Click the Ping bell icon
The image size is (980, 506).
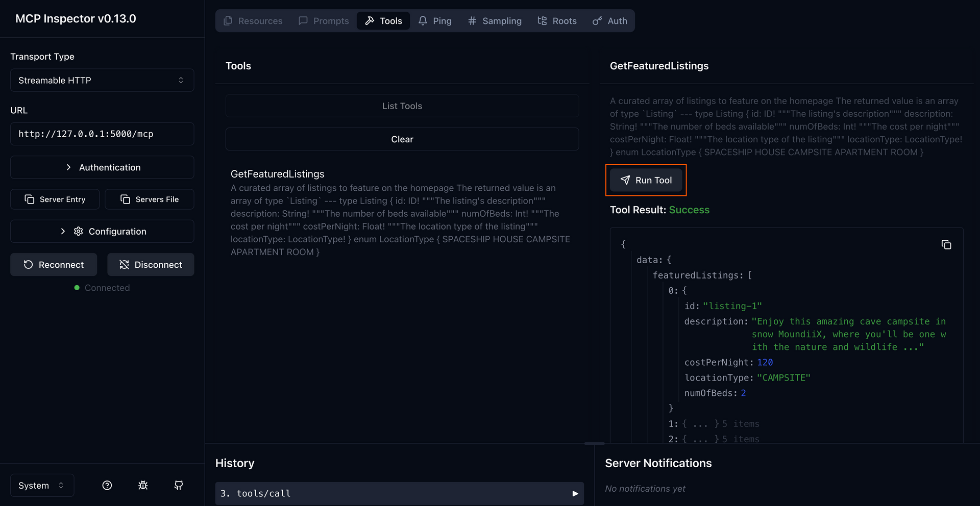point(423,21)
